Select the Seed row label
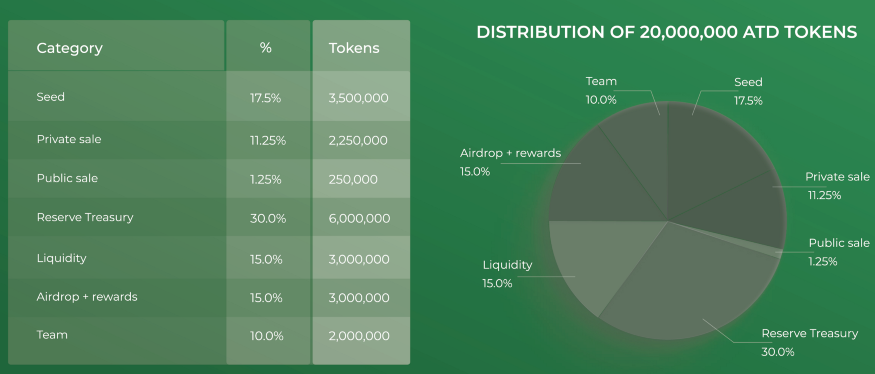Screen dimensions: 875x374 pyautogui.click(x=51, y=97)
